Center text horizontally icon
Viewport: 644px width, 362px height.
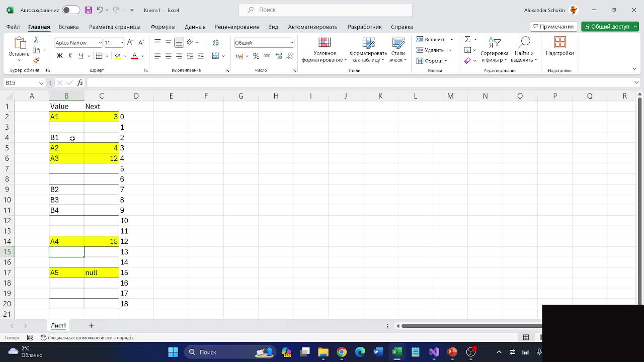169,56
